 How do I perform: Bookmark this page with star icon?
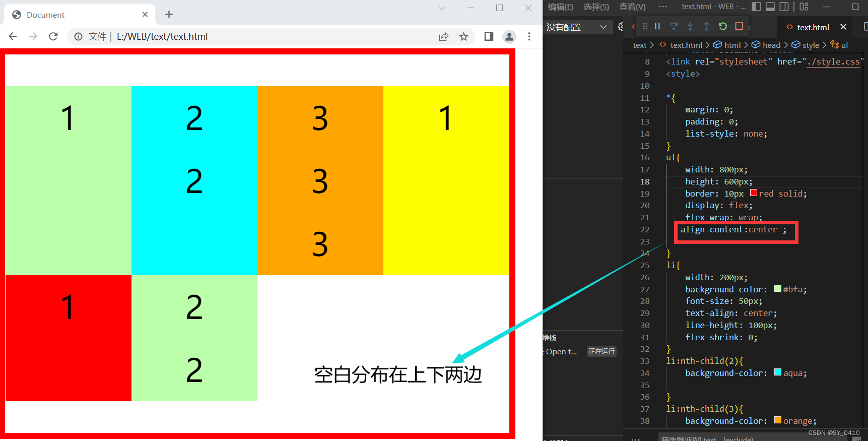tap(463, 36)
